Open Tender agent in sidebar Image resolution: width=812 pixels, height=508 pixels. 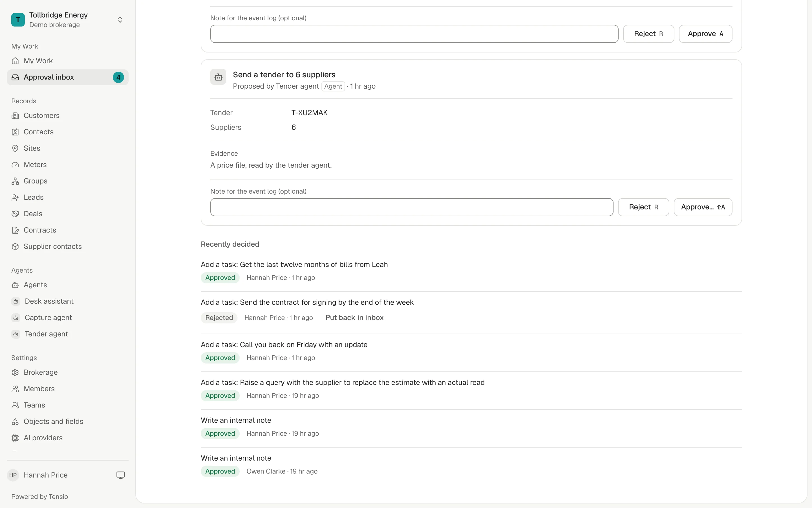67,334
